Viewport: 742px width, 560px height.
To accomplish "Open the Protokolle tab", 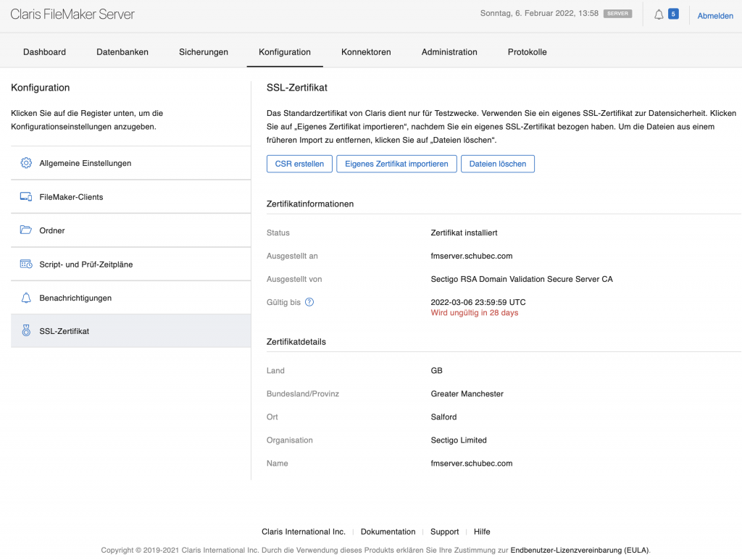I will point(528,52).
